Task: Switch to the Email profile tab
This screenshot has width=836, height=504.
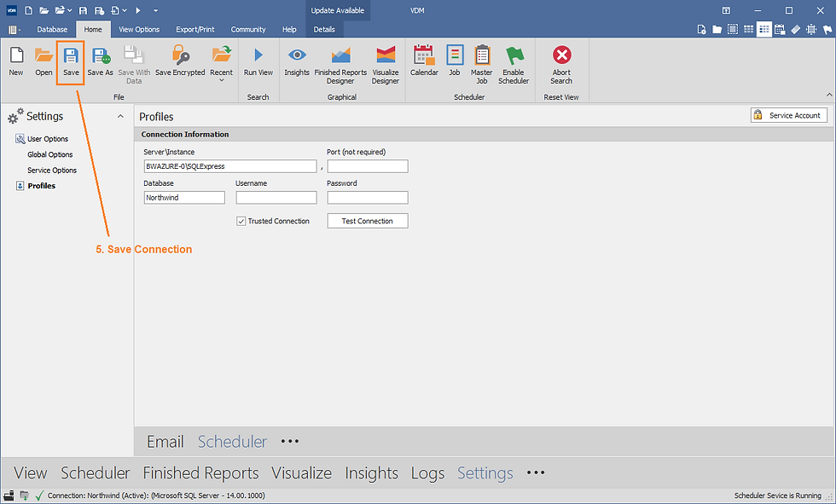Action: (x=165, y=442)
